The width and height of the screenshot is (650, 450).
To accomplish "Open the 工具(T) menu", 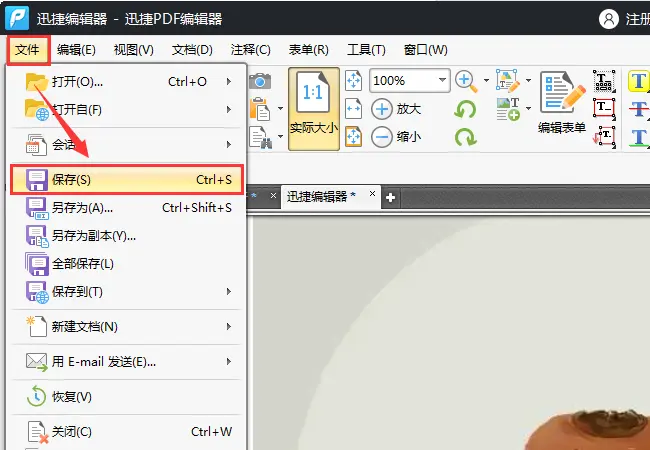I will [x=366, y=50].
